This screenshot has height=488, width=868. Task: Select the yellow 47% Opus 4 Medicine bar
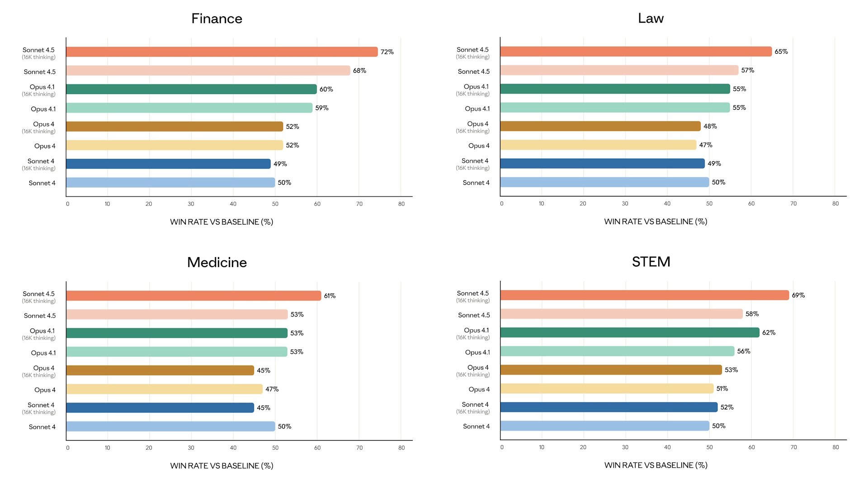pos(164,389)
